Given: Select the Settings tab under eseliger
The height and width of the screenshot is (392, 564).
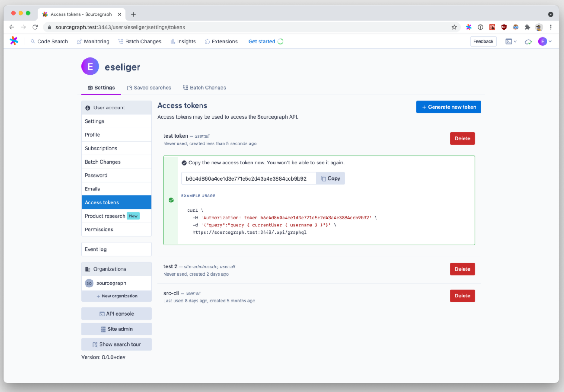Looking at the screenshot, I should tap(101, 88).
